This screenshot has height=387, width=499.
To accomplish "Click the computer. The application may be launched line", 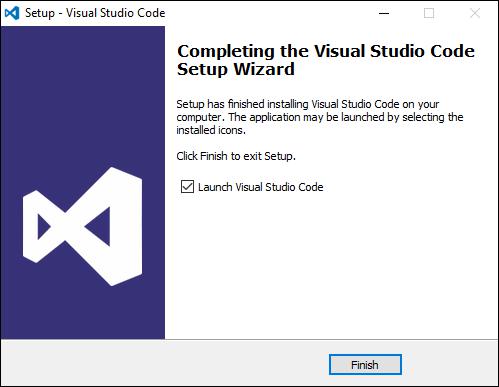I will [320, 117].
